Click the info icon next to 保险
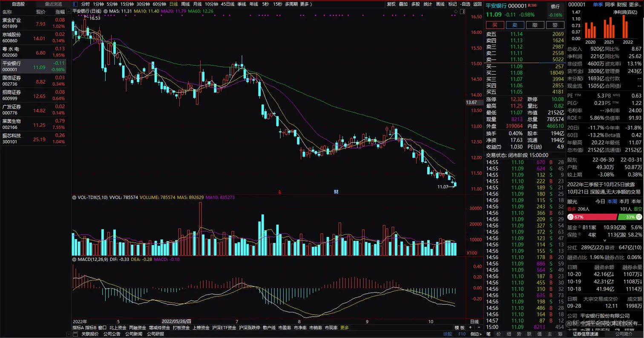 pos(580,235)
